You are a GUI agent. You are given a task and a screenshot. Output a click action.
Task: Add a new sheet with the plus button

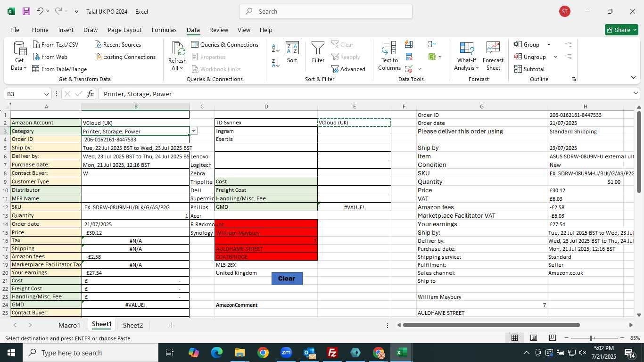pos(172,325)
